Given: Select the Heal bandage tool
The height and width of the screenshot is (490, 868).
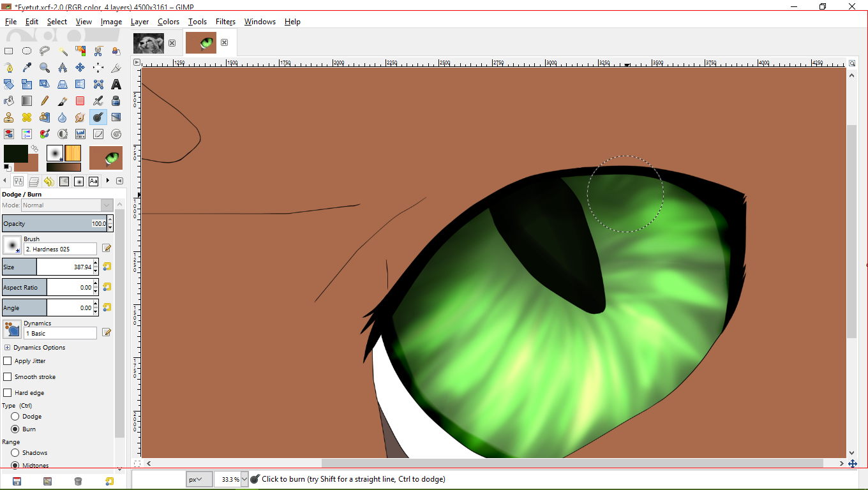Looking at the screenshot, I should click(x=27, y=117).
